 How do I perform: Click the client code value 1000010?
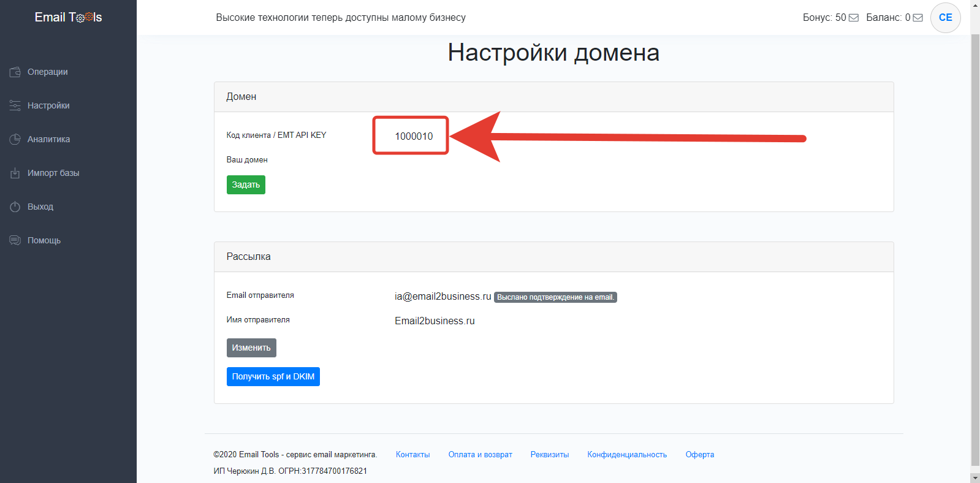[414, 136]
